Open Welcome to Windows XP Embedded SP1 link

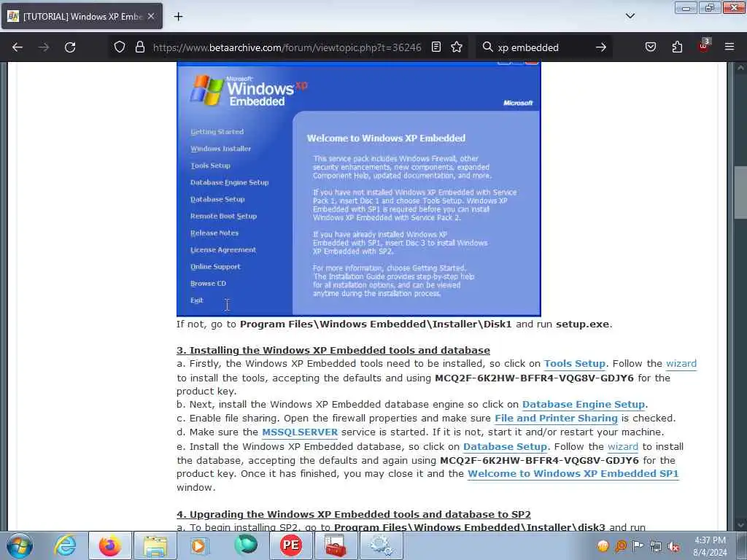pos(573,474)
